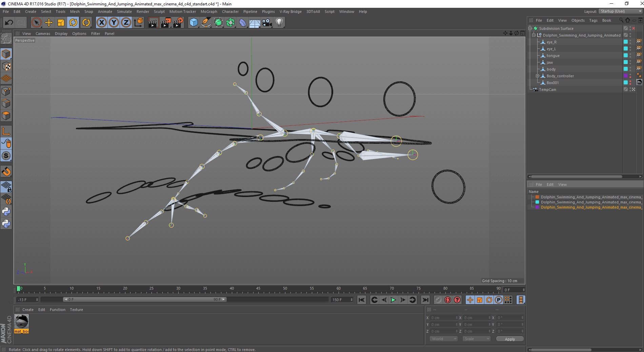Screen dimensions: 644x352
Task: Click the magnet tool icon in sidebar
Action: click(x=6, y=172)
